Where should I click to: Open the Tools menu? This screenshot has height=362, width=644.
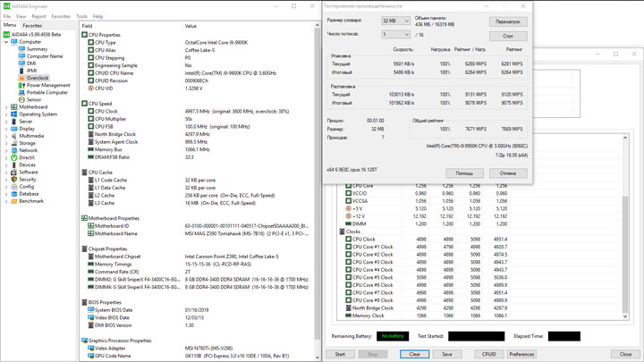(81, 16)
